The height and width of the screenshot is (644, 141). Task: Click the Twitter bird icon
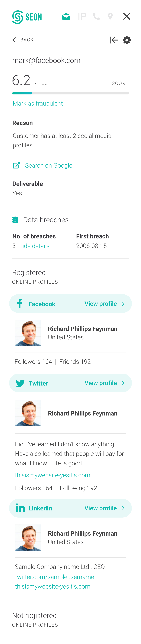(20, 383)
